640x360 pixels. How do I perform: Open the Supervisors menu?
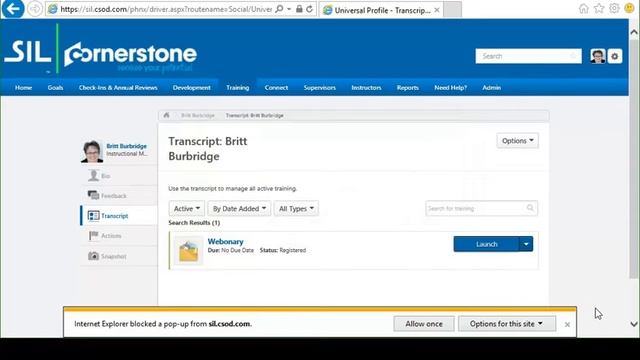point(320,87)
